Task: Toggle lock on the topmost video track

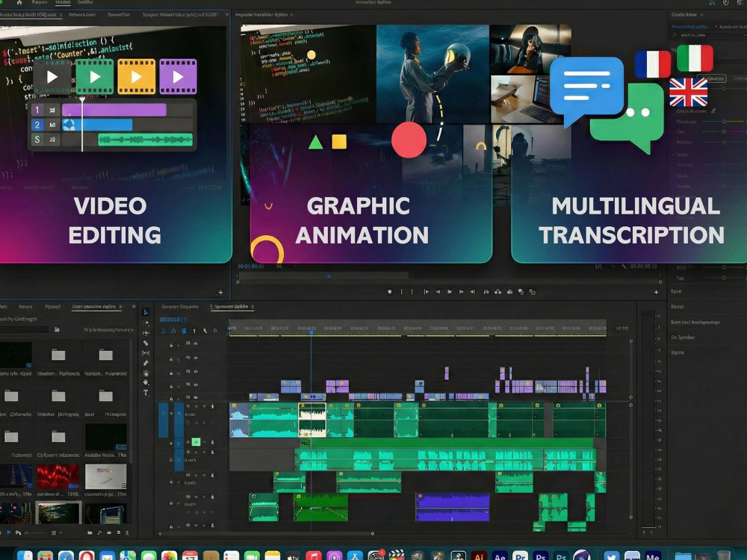Action: coord(171,344)
